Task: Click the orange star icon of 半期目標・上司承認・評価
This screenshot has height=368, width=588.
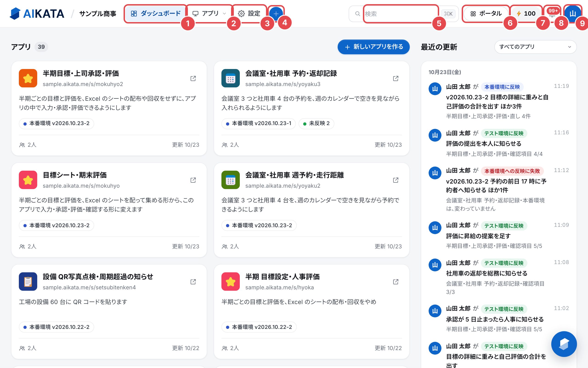Action: [28, 78]
